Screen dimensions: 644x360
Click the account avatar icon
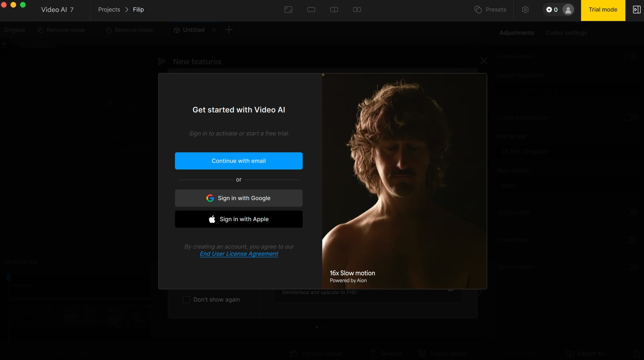pyautogui.click(x=568, y=10)
